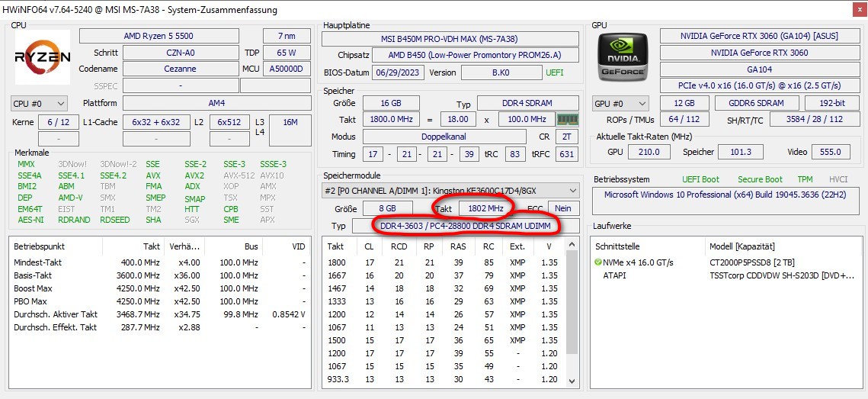Viewport: 868px width, 399px height.
Task: Select the MSI B450M PRO-VDH MAX field
Action: tap(450, 39)
